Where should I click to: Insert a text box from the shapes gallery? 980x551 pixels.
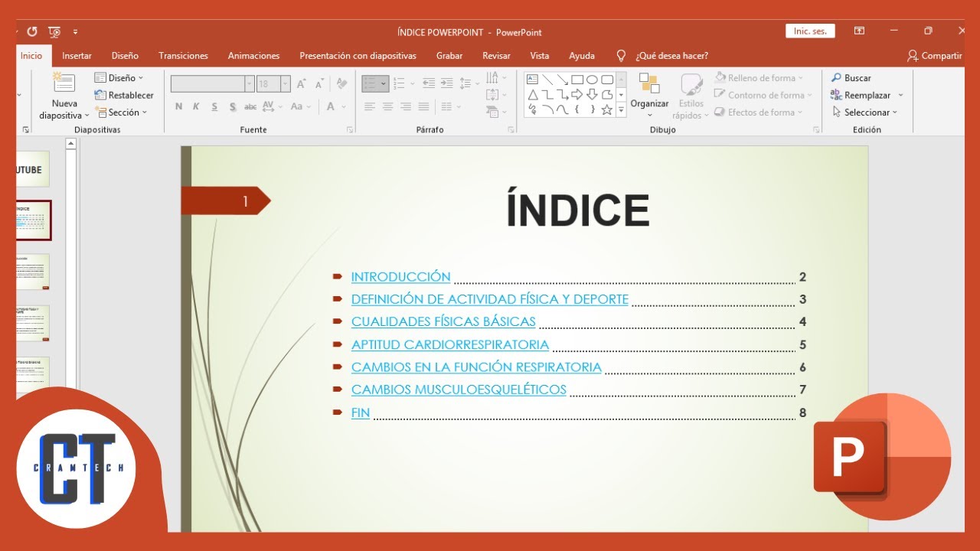click(532, 79)
